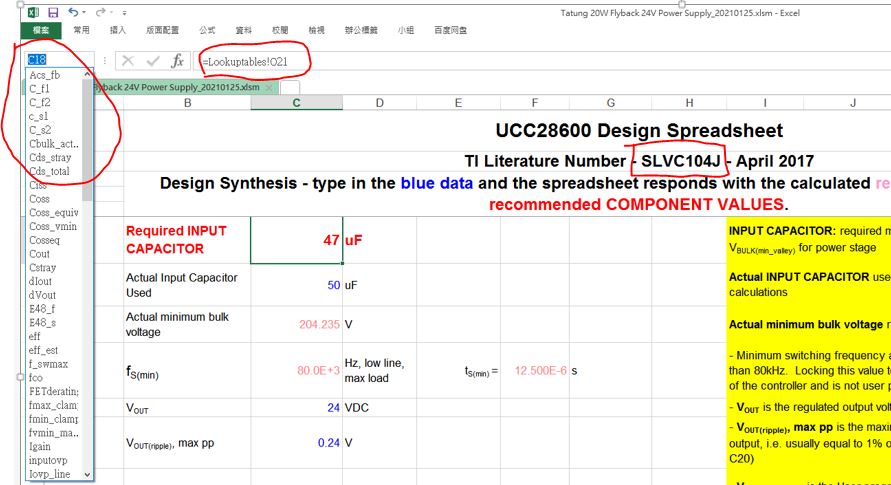Click the Excel application icon
Image resolution: width=891 pixels, height=485 pixels.
tap(33, 12)
